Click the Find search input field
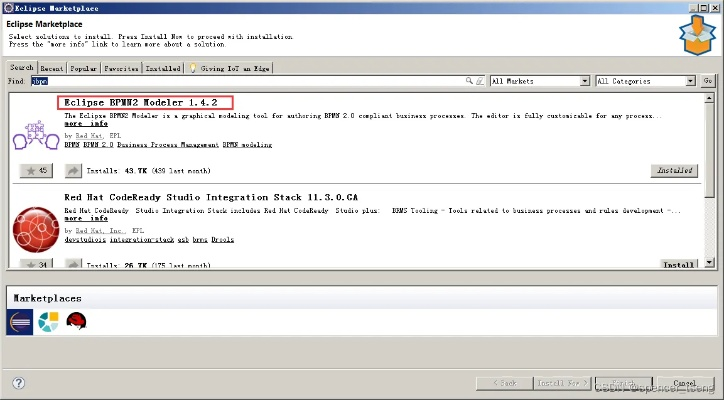The height and width of the screenshot is (400, 724). pyautogui.click(x=250, y=81)
